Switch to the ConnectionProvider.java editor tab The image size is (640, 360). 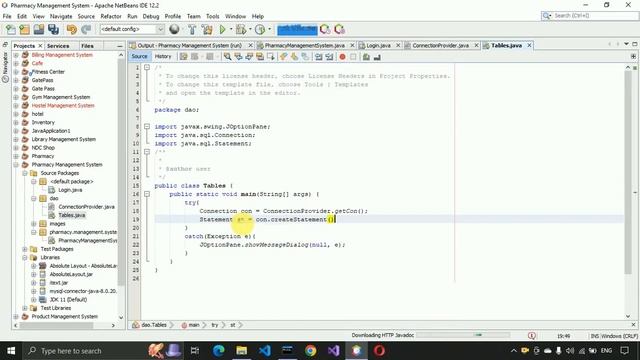tap(441, 45)
